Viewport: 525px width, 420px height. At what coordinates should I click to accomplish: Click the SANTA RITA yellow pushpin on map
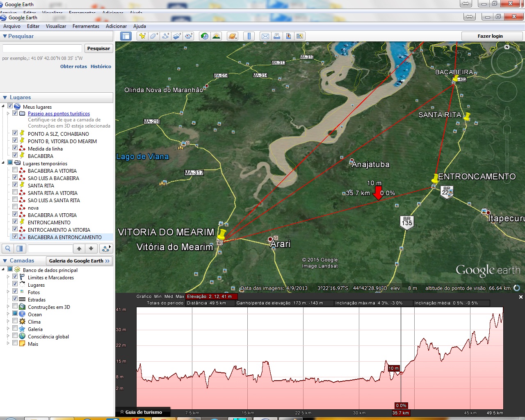pyautogui.click(x=467, y=116)
